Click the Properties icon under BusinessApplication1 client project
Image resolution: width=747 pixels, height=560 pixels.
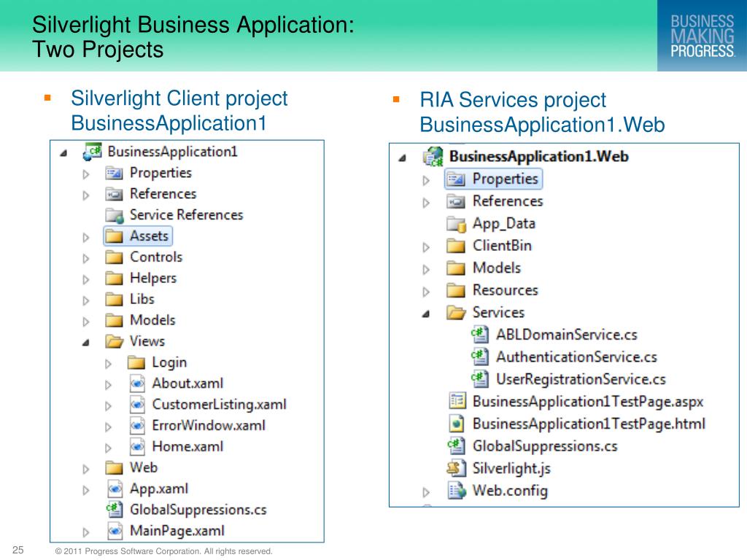[x=114, y=173]
